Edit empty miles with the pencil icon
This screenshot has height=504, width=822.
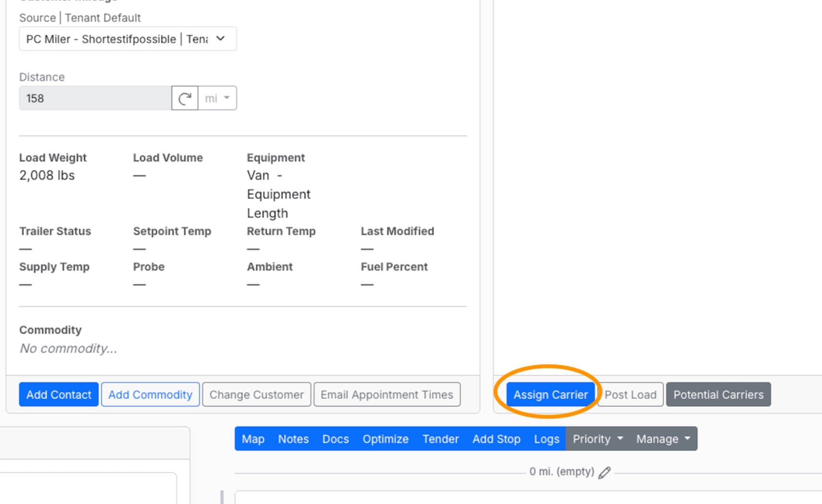pyautogui.click(x=604, y=472)
